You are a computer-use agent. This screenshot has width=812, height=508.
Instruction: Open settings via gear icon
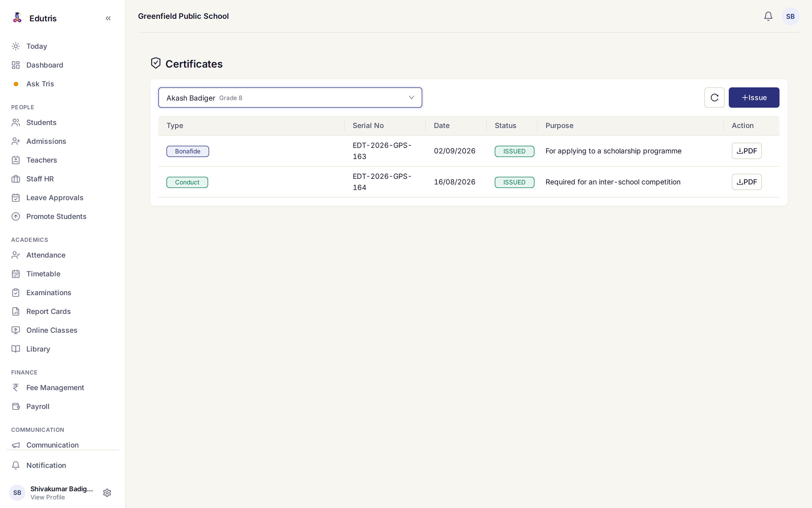pyautogui.click(x=107, y=493)
